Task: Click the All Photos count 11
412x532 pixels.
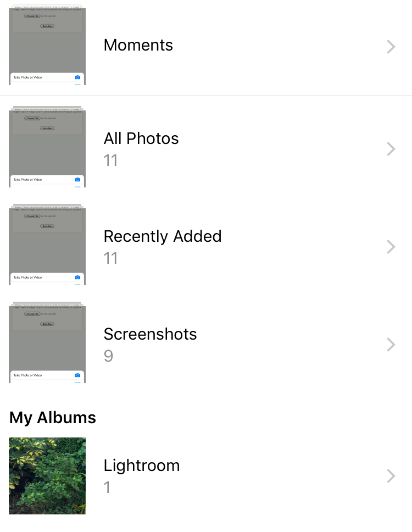Action: (110, 160)
